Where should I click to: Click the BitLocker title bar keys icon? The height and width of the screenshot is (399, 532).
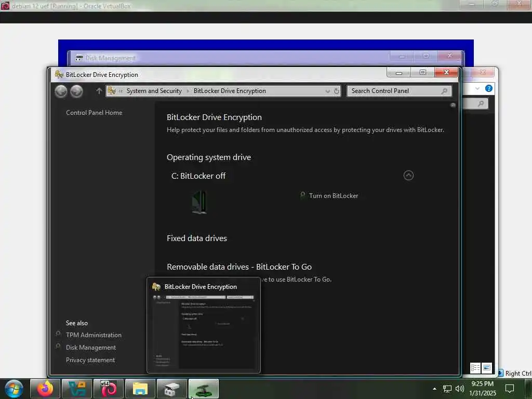(x=59, y=74)
